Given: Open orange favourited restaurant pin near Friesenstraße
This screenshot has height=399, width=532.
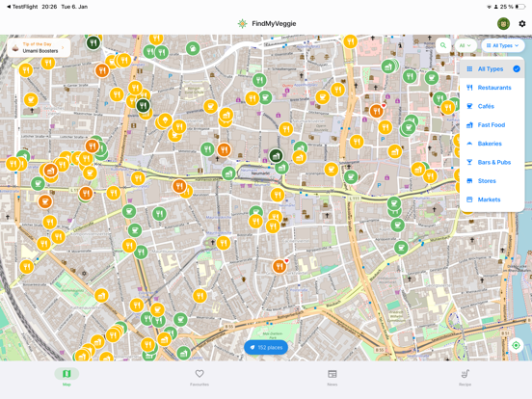Looking at the screenshot, I should pos(279,267).
